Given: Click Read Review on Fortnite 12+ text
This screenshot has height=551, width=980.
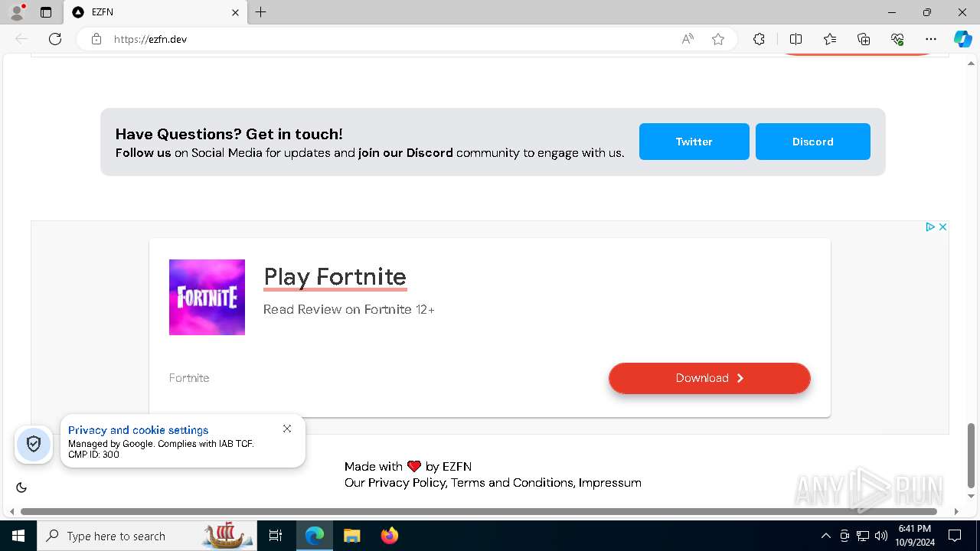Looking at the screenshot, I should click(349, 309).
